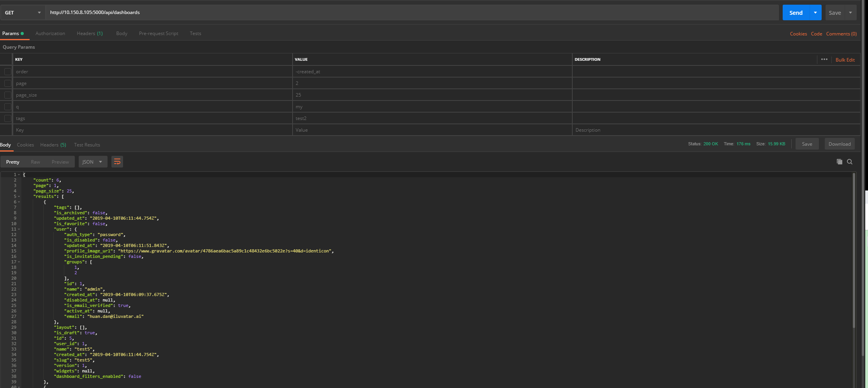Open the Test Results tab
Viewport: 868px width, 388px height.
pos(86,145)
